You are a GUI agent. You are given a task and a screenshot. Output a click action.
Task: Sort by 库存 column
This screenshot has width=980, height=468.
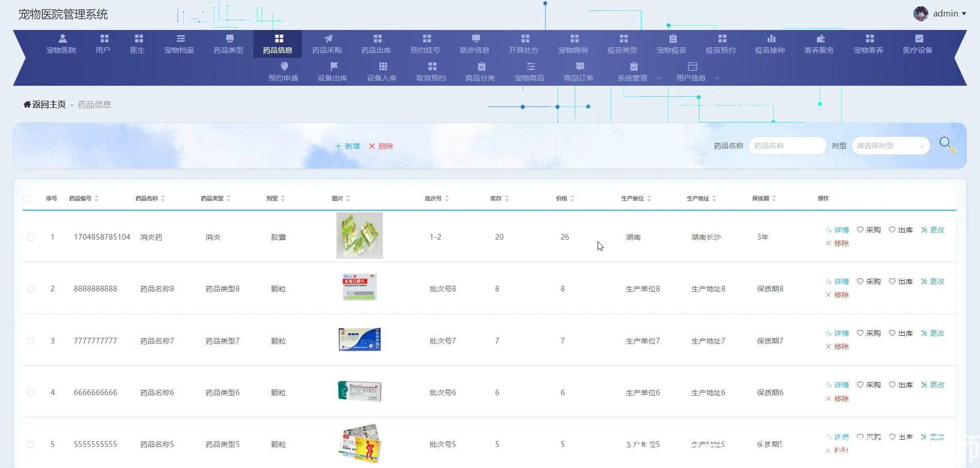pyautogui.click(x=507, y=198)
